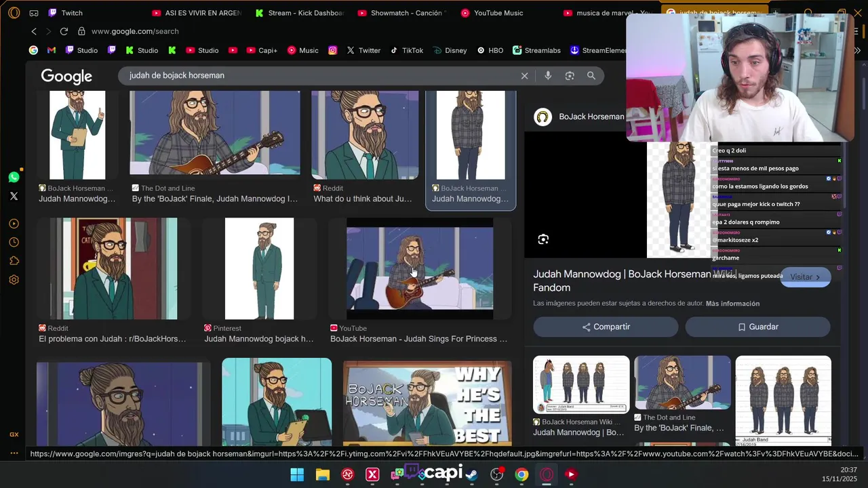This screenshot has height=488, width=868.
Task: Open related BoJack Horseman Wiki character sheet
Action: point(581,384)
